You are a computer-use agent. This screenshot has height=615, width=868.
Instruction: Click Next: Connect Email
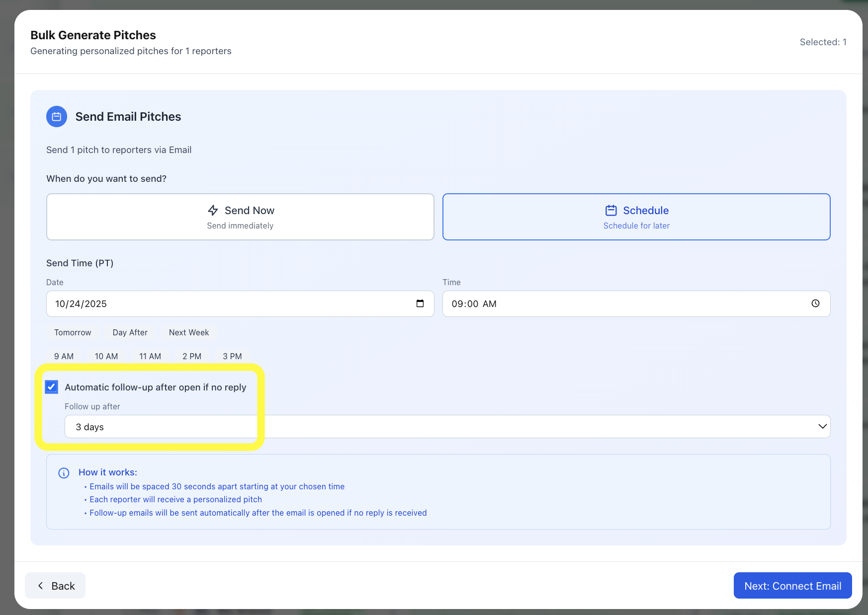coord(792,585)
